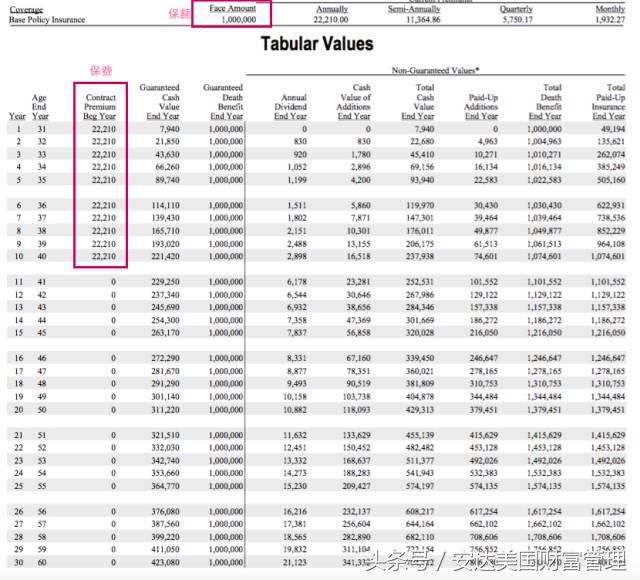640x580 pixels.
Task: Click the 'Non-Guaranteed Values*' section header
Action: 435,70
